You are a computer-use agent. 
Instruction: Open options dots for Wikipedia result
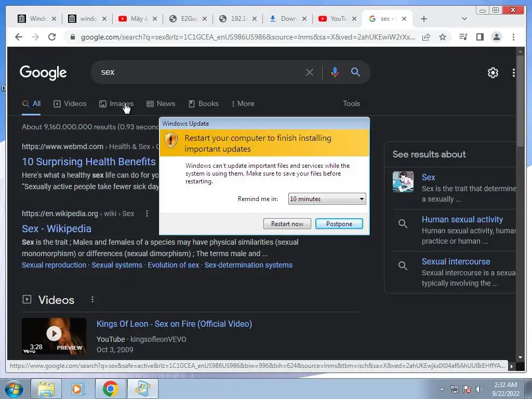pyautogui.click(x=147, y=214)
